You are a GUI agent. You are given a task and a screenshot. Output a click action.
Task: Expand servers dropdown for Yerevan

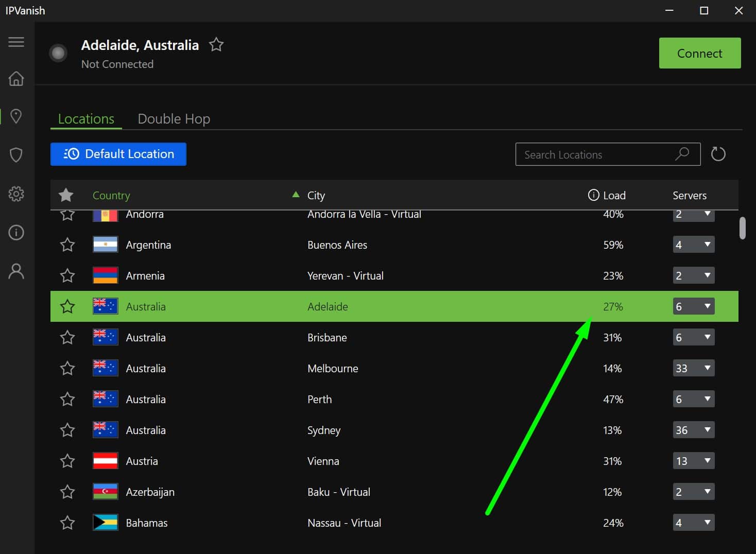[x=694, y=275]
